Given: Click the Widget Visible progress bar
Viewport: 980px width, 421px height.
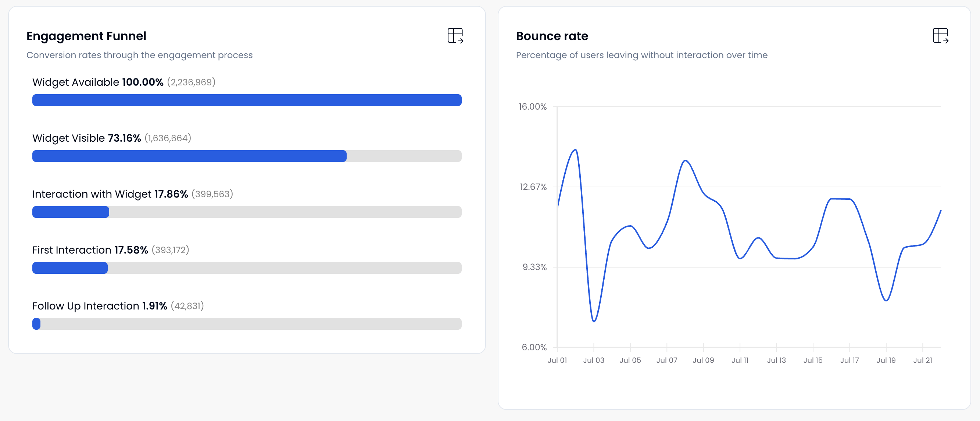Looking at the screenshot, I should pos(247,156).
